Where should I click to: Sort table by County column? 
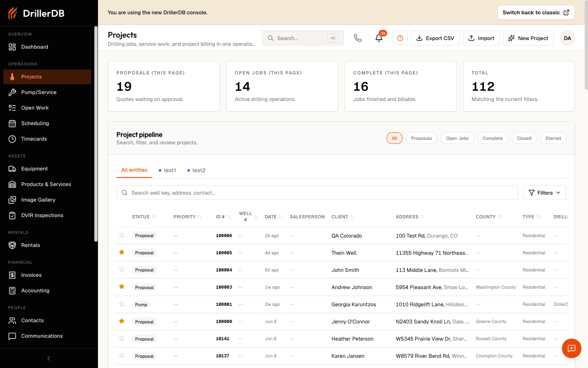489,217
